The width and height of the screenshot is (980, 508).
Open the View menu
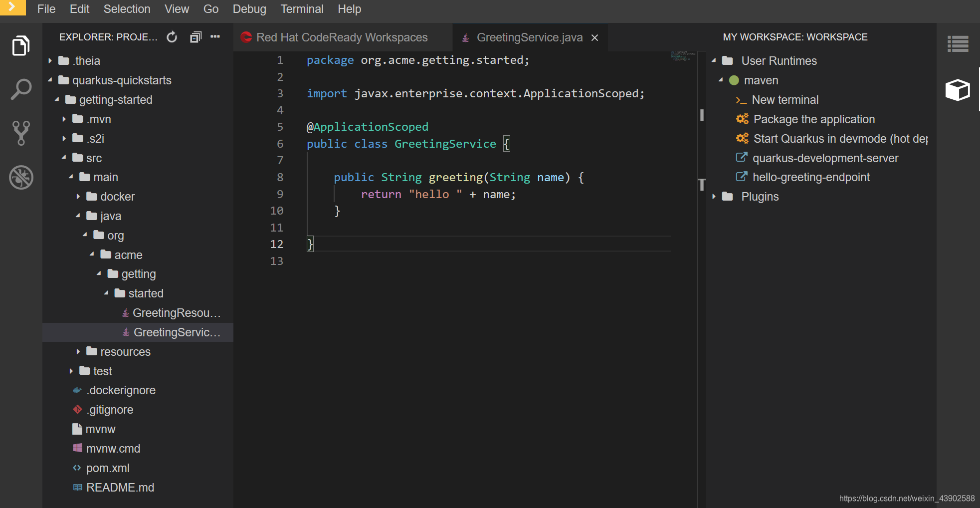[x=177, y=9]
